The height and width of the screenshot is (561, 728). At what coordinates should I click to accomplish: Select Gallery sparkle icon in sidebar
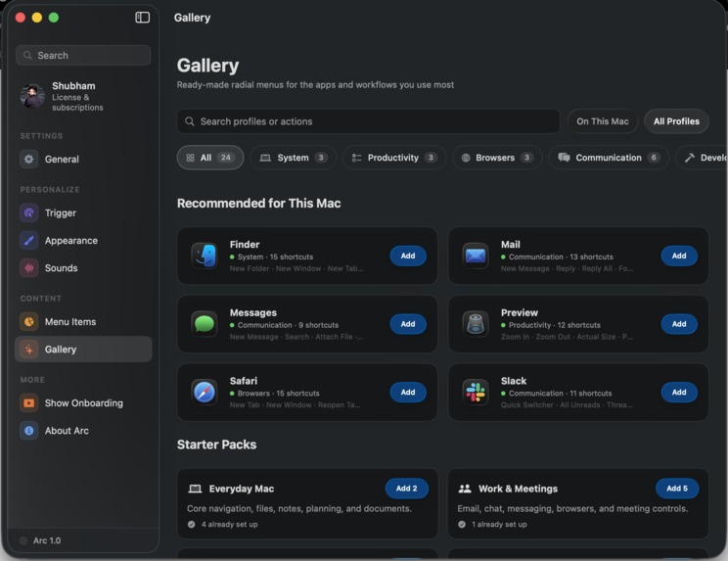pos(28,350)
